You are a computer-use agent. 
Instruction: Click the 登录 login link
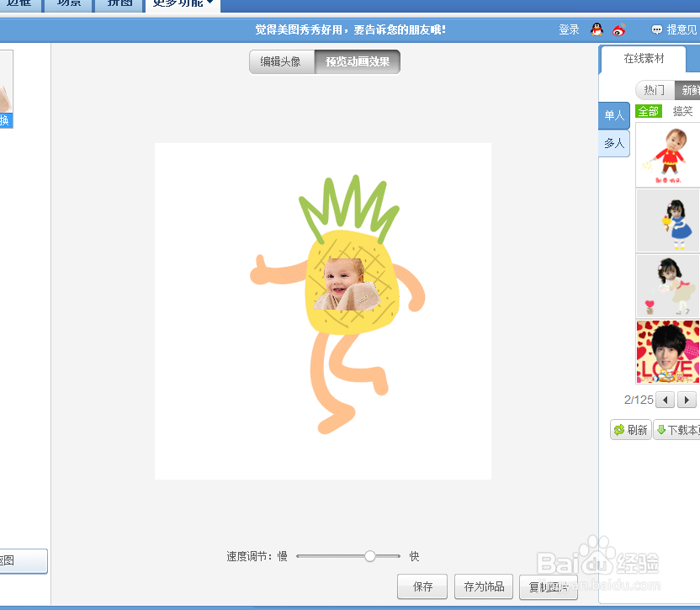[x=569, y=29]
